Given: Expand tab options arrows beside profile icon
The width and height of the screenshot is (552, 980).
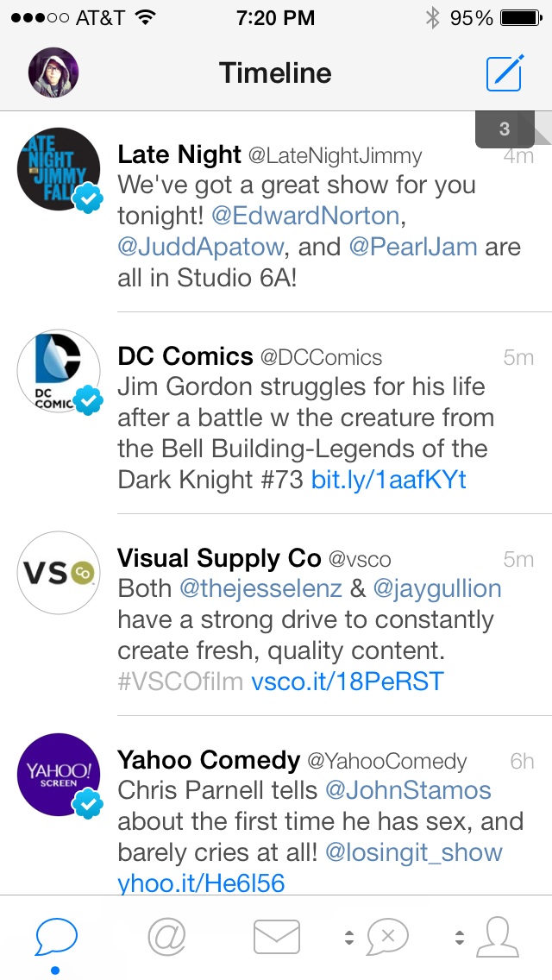Looking at the screenshot, I should click(460, 937).
